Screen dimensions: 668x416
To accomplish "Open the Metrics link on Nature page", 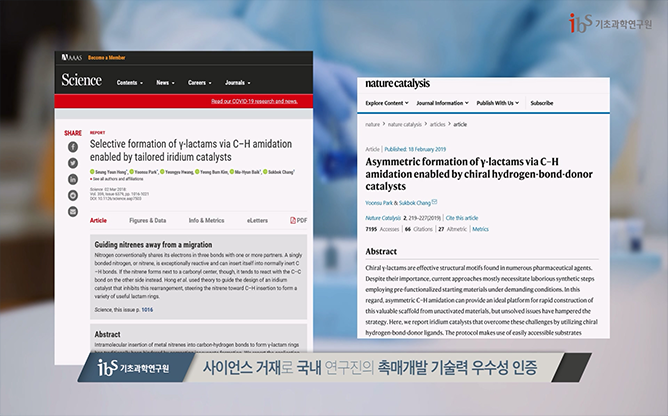I will [480, 229].
